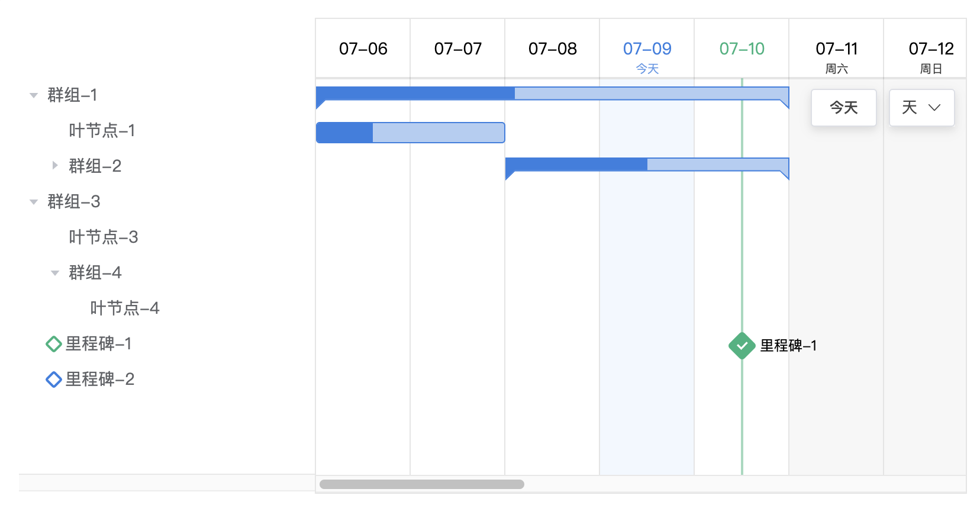Click the horizontal scrollbar thumb
This screenshot has height=508, width=980.
tap(421, 484)
